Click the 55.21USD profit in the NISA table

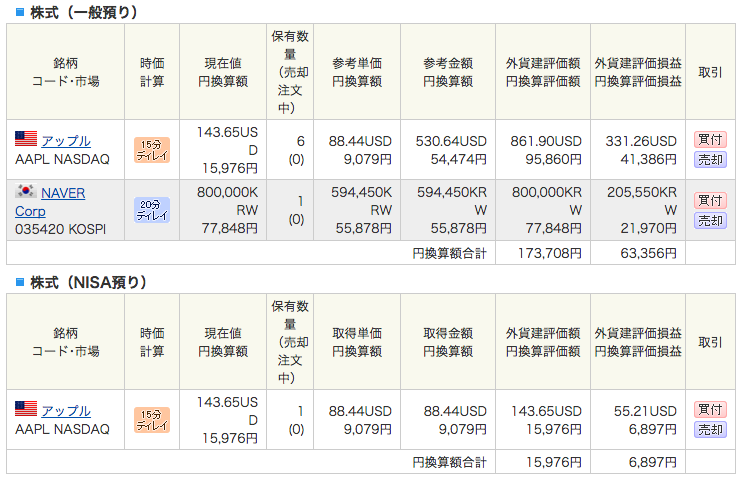point(645,411)
